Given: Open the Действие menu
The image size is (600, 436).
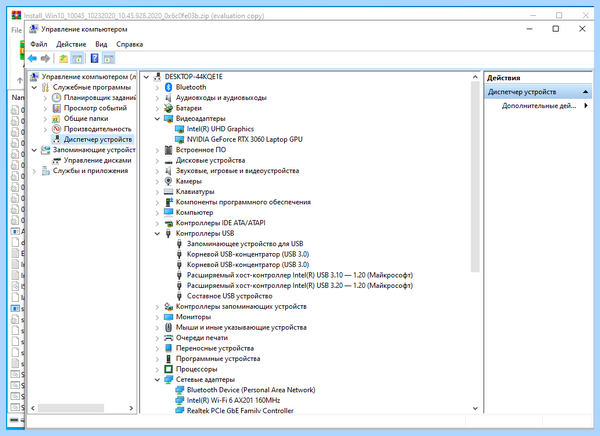Looking at the screenshot, I should [x=71, y=44].
